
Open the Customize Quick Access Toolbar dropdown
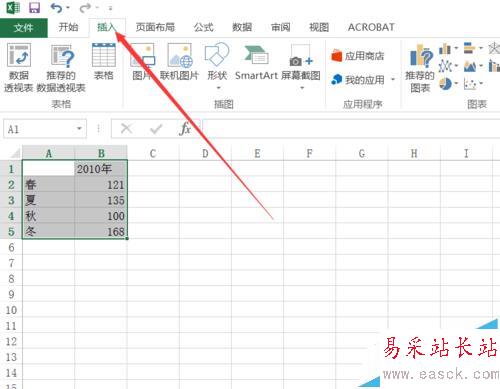pos(110,8)
